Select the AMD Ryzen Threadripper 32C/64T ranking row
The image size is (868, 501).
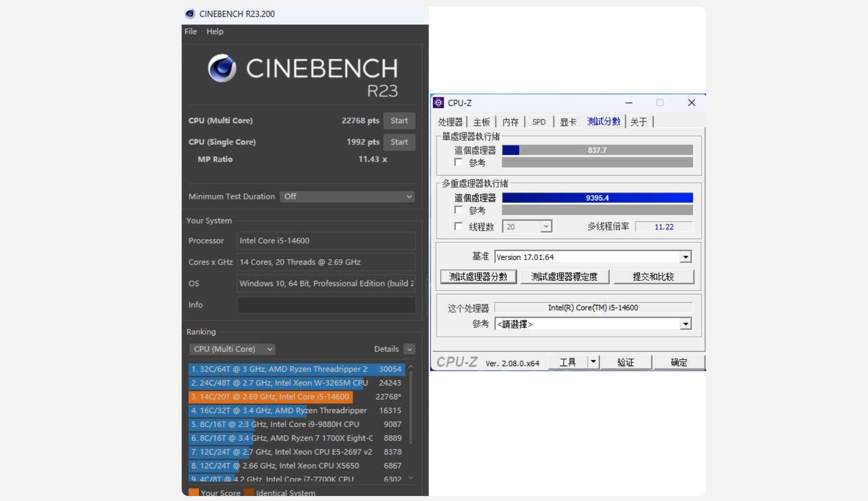(x=297, y=369)
